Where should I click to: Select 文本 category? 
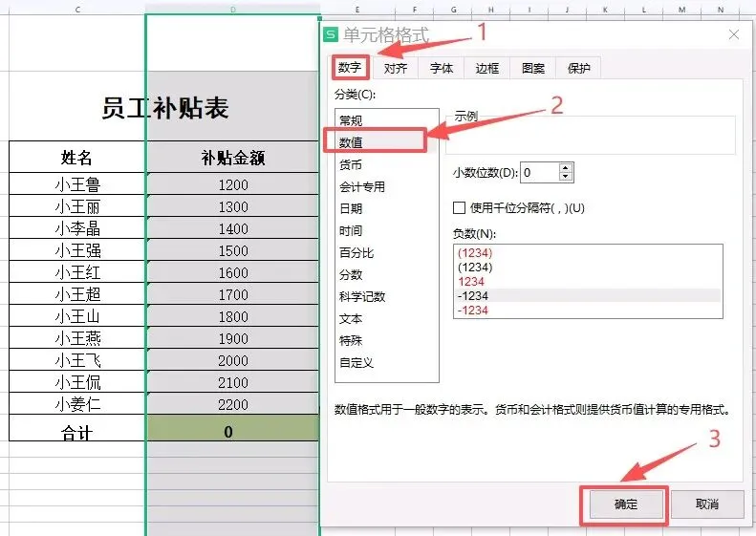tap(387, 318)
